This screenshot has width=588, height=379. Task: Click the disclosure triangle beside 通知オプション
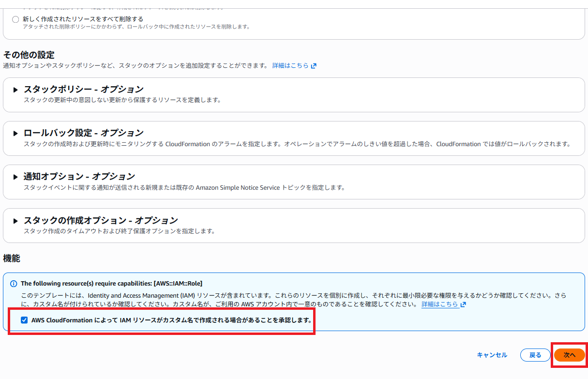(x=15, y=176)
